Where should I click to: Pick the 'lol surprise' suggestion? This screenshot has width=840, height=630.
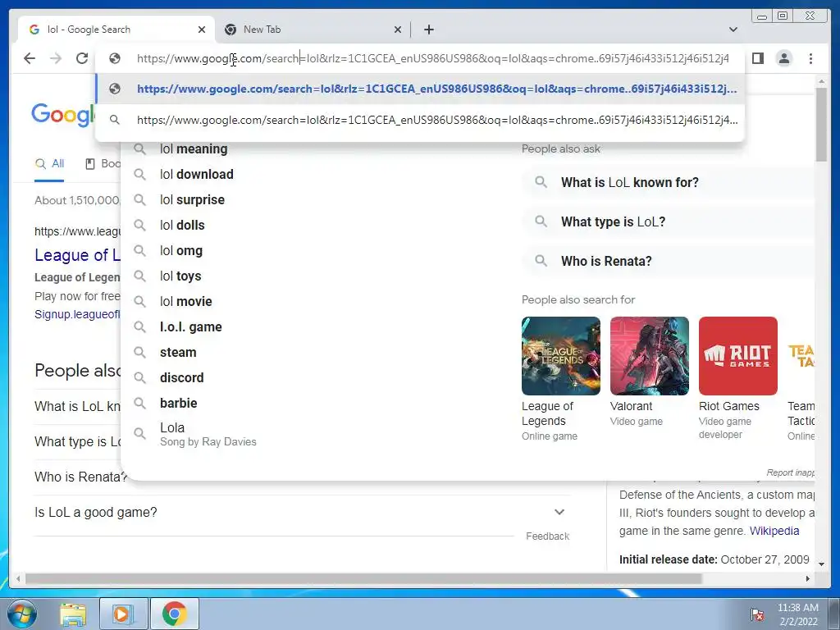pyautogui.click(x=192, y=200)
